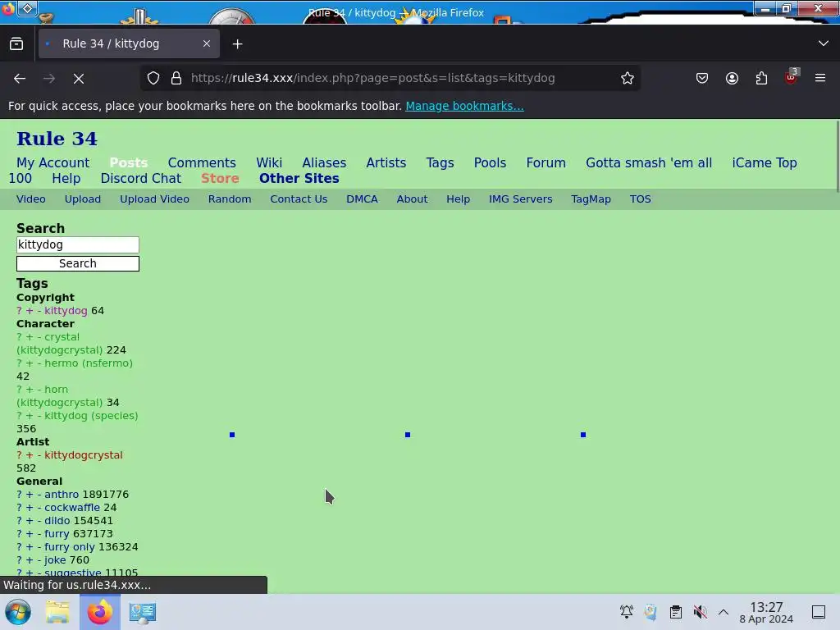The height and width of the screenshot is (630, 840).
Task: Open the About page
Action: click(x=412, y=199)
